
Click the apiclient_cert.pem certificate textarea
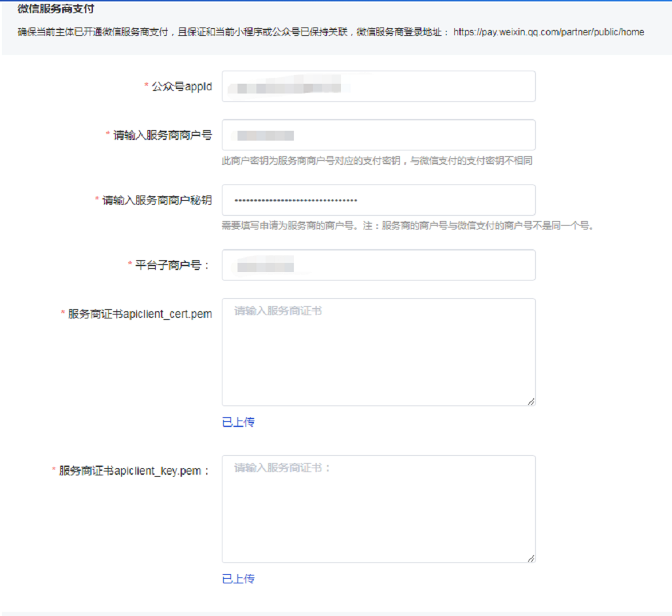378,352
